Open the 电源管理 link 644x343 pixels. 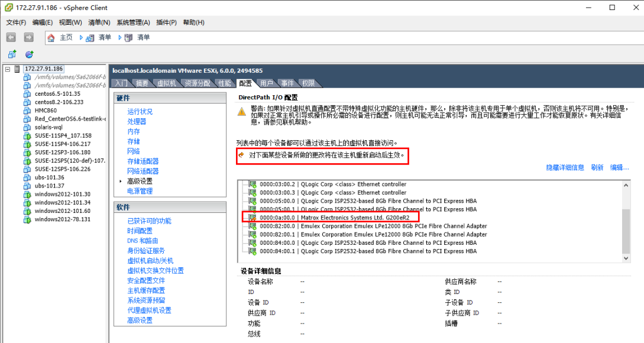click(x=140, y=191)
